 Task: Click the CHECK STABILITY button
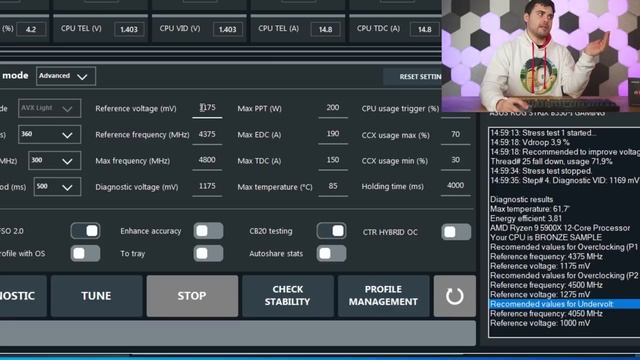[288, 296]
